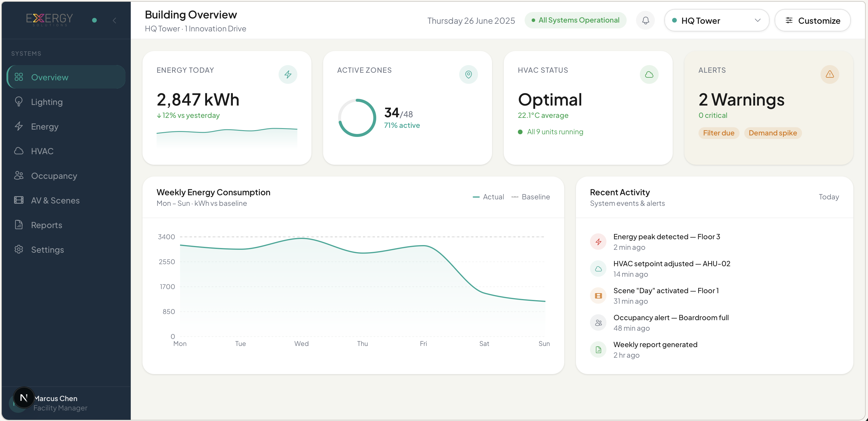Open the 'Energy peak detected — Floor 3' entry

pos(714,242)
